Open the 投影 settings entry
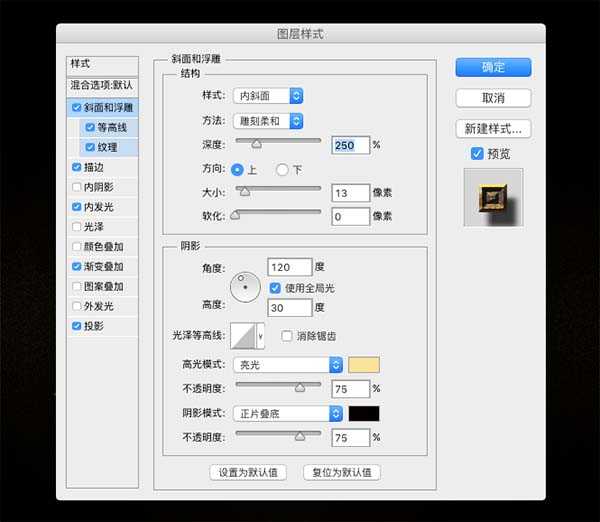Screen dimensions: 600x522 [x=94, y=326]
